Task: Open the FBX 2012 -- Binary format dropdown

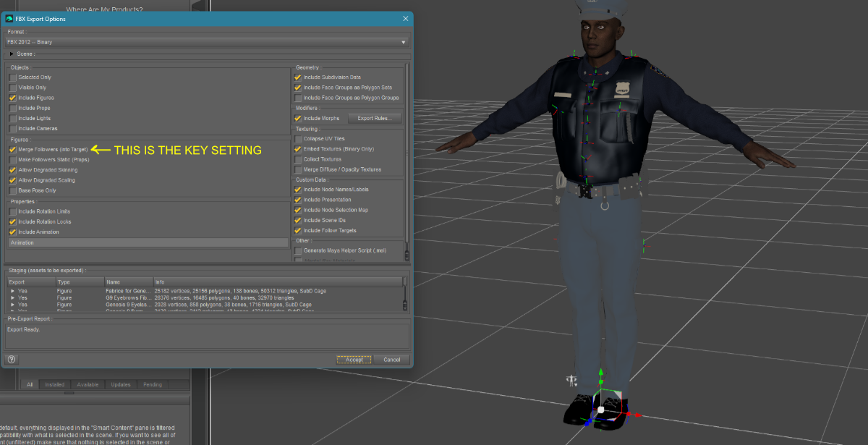Action: [x=207, y=42]
